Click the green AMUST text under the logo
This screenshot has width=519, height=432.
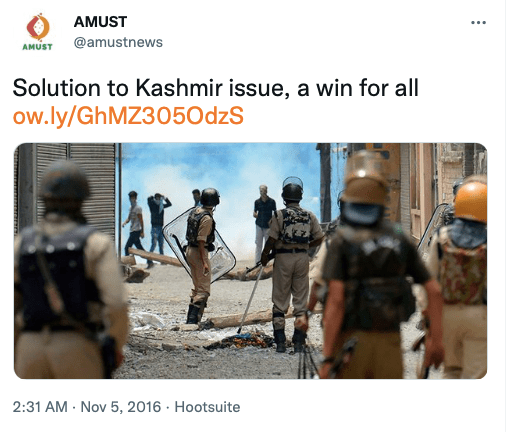(37, 47)
